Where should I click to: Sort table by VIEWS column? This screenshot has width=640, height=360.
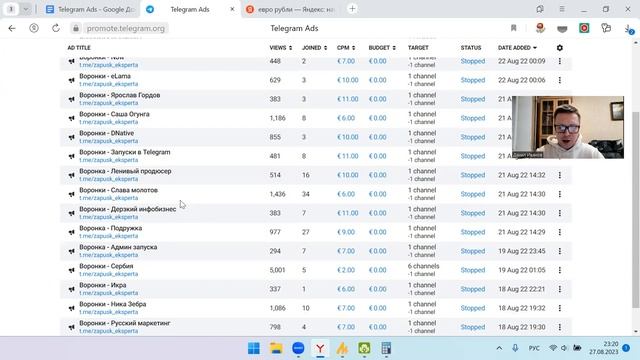coord(281,48)
